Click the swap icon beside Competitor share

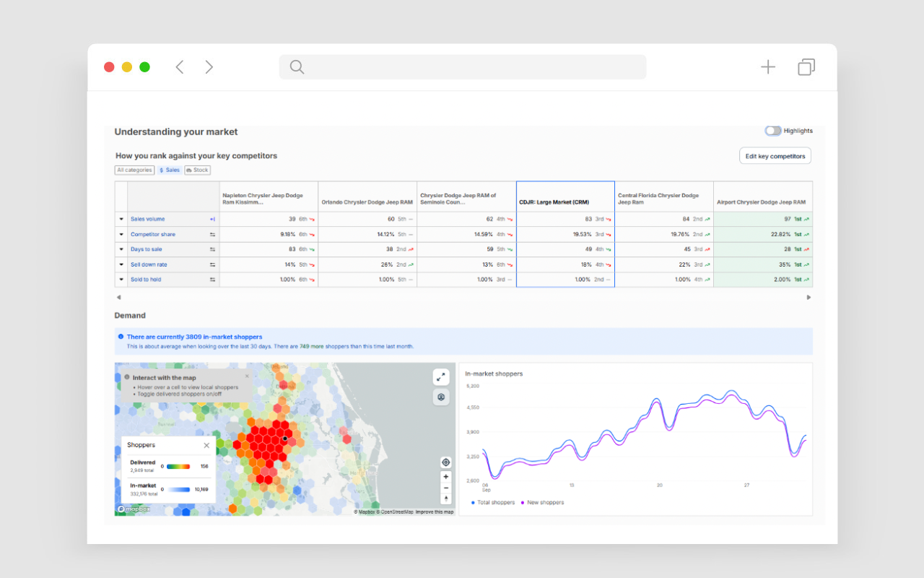(212, 234)
